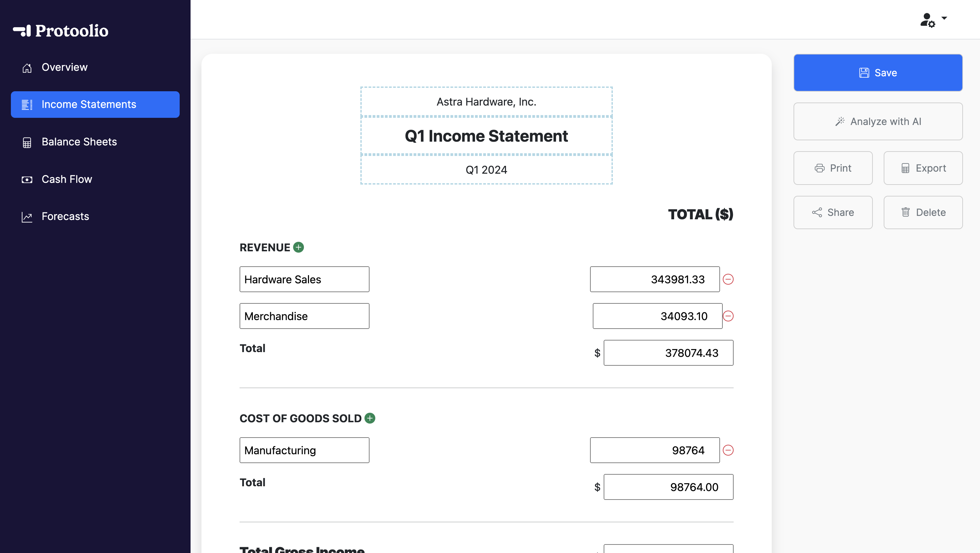Viewport: 980px width, 553px height.
Task: Remove the Hardware Sales revenue row
Action: click(x=728, y=279)
